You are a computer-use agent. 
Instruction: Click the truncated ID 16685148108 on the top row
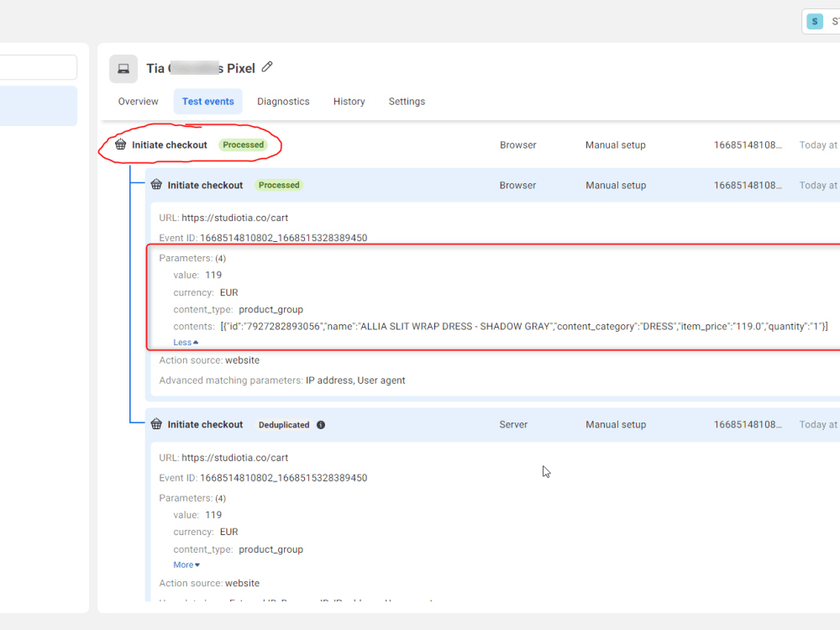pos(748,144)
